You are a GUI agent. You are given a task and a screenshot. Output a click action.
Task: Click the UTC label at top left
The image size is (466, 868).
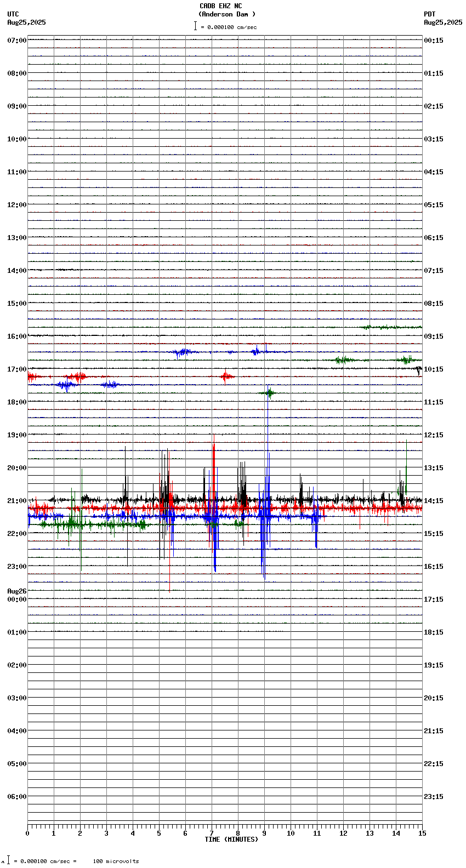pos(13,14)
